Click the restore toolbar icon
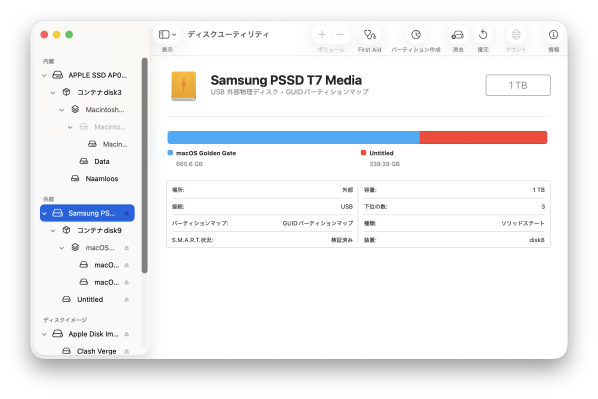Screen dimensions: 598x399 tap(483, 35)
